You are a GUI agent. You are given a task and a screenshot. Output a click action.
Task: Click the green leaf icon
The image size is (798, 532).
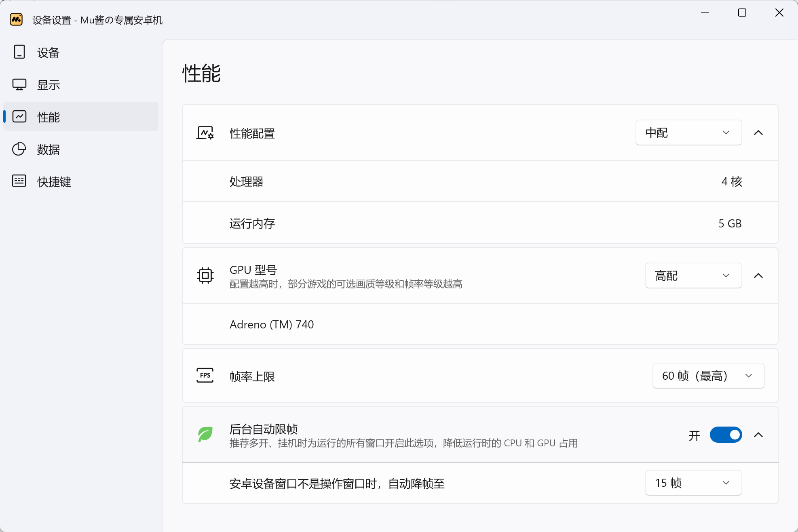[x=205, y=435]
